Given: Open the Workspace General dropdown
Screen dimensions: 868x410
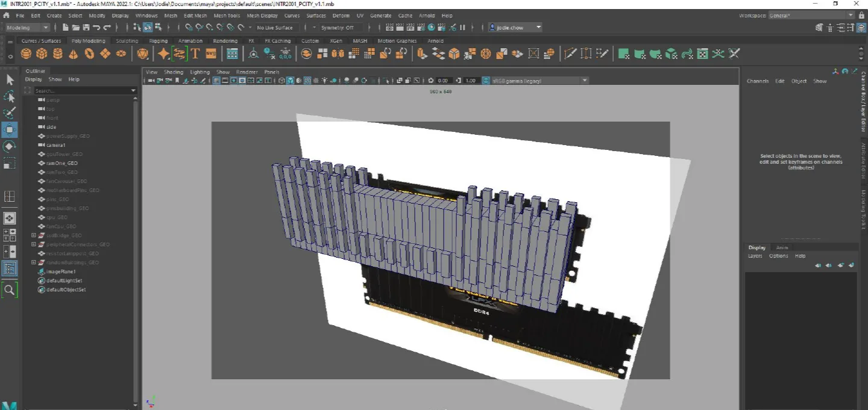Looking at the screenshot, I should point(813,16).
